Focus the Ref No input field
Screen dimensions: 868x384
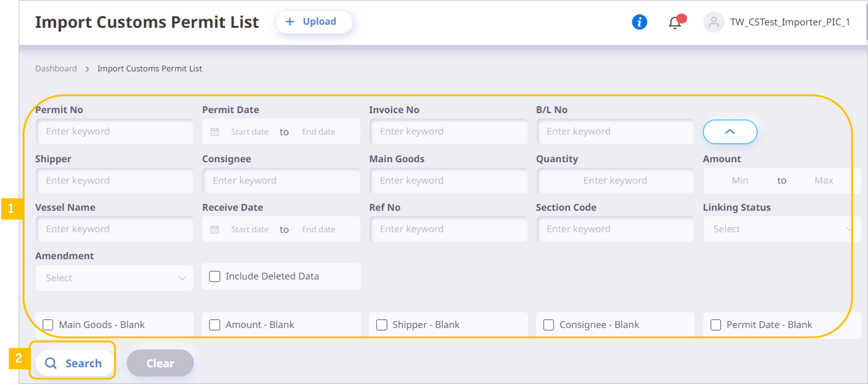(448, 229)
